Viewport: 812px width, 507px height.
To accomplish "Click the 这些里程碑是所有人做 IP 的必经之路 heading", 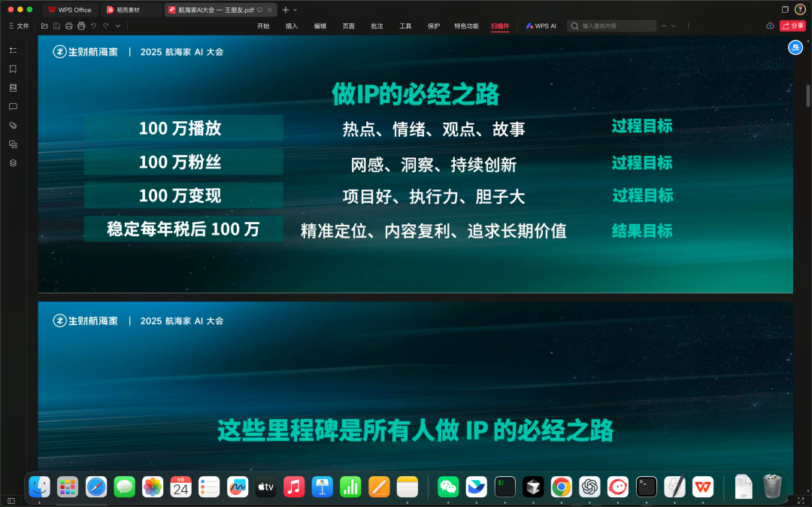I will point(415,430).
